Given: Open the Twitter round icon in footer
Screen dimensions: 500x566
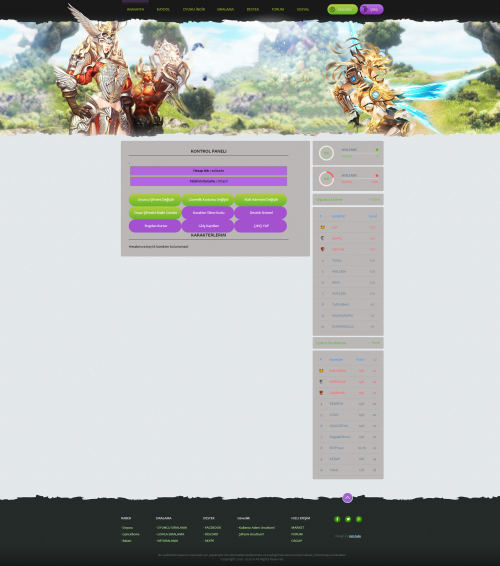Looking at the screenshot, I should coord(348,519).
